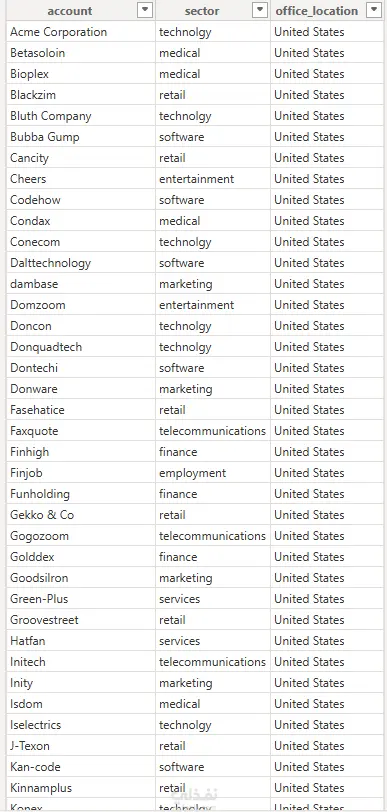Click the dambase account cell
Screen dimensions: 387x812
tap(81, 284)
